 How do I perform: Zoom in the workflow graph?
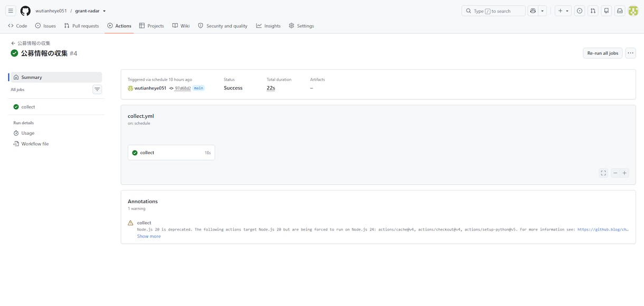coord(624,173)
